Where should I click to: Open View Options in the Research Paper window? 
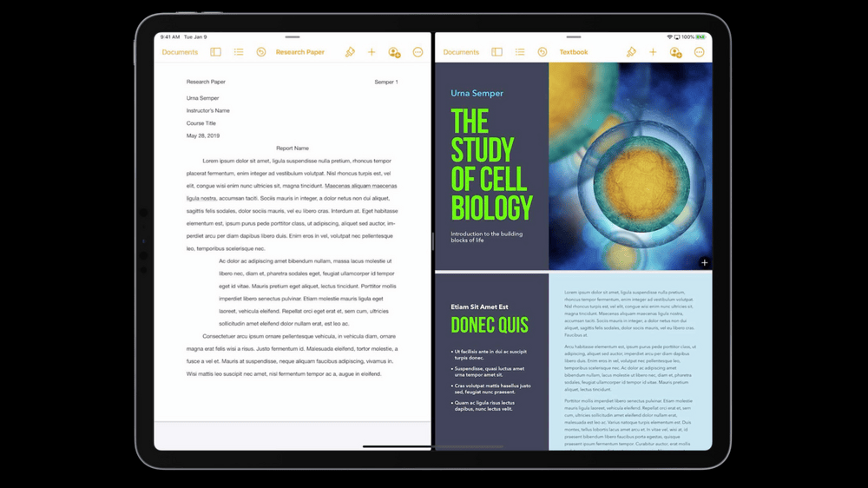coord(215,52)
